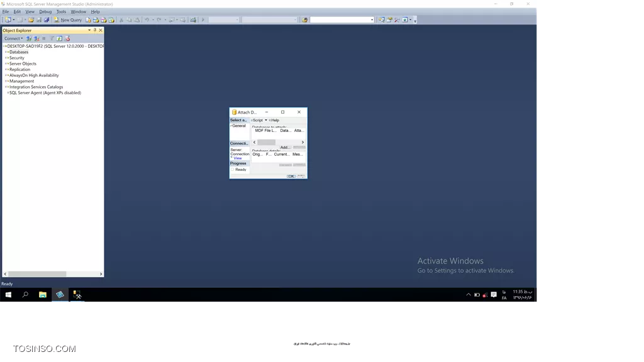Click the Open File toolbar icon

31,19
